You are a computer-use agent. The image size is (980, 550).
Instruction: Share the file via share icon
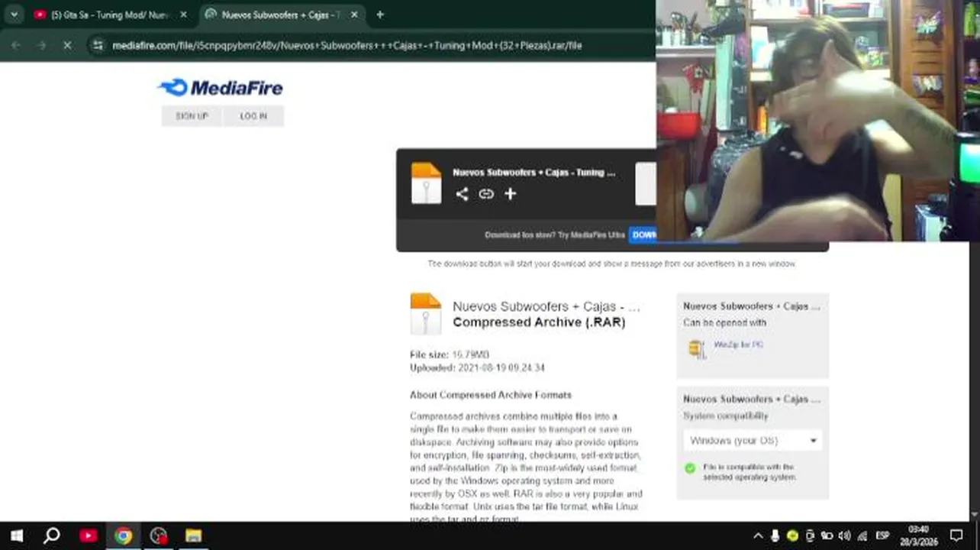click(462, 194)
